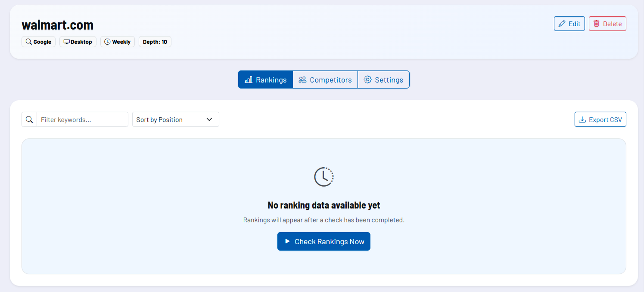The image size is (644, 292).
Task: Open the Sort by Position dropdown
Action: coord(176,120)
